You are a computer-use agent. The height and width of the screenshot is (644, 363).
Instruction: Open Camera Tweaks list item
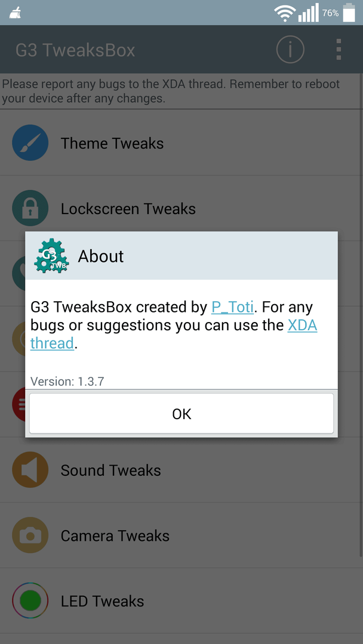pyautogui.click(x=181, y=535)
